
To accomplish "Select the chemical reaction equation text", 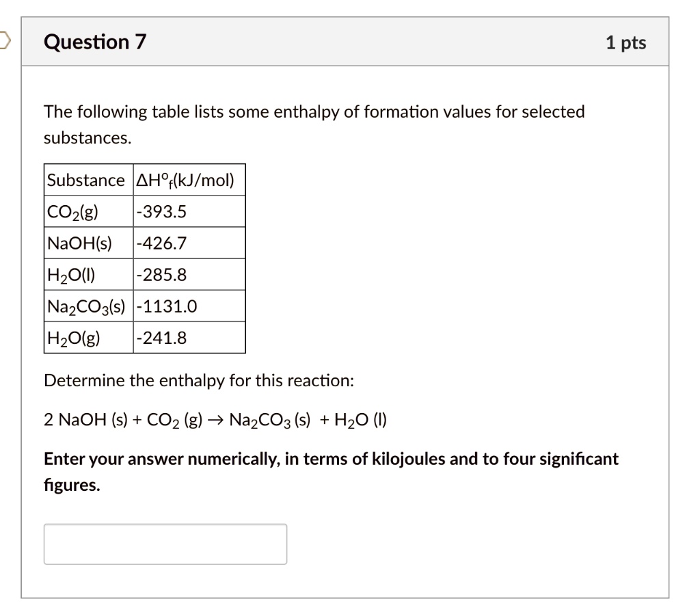I will coord(215,419).
